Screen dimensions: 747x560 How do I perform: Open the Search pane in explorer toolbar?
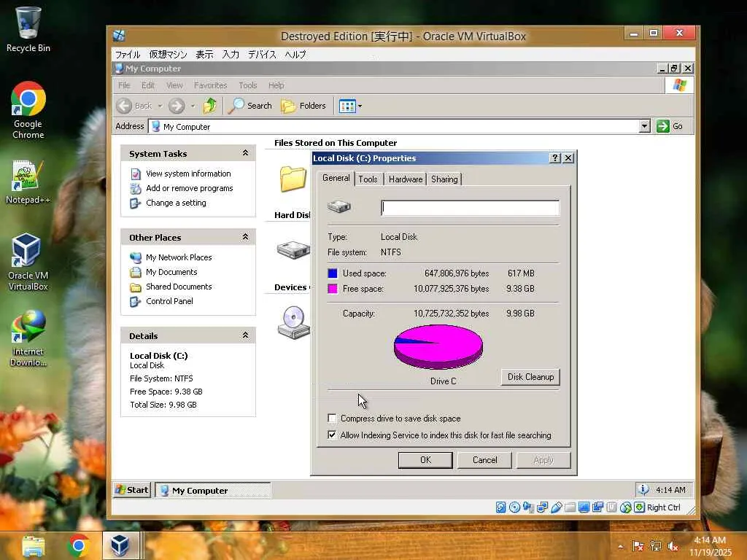tap(250, 106)
